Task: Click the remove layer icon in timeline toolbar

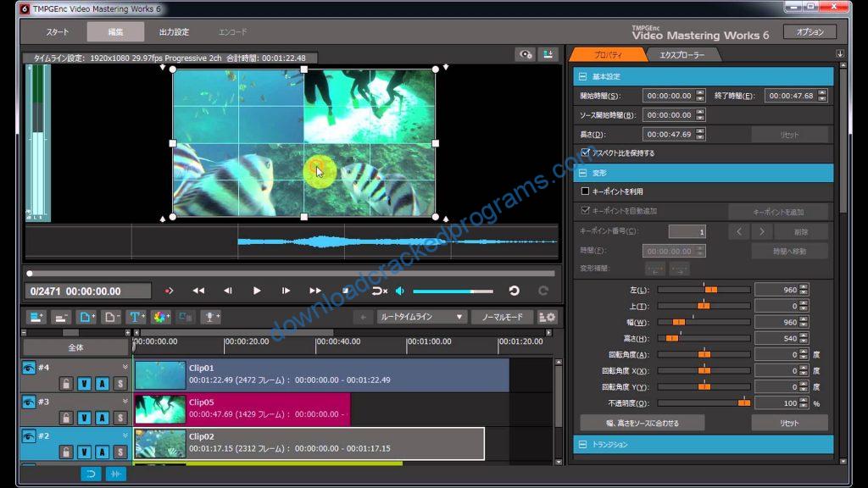Action: [x=61, y=317]
